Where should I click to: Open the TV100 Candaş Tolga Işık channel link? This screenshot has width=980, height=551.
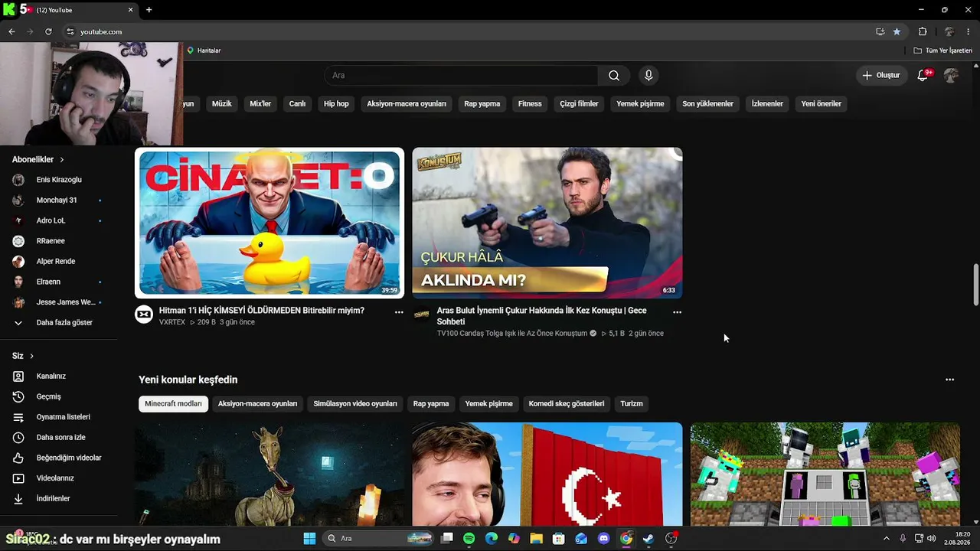[x=512, y=334]
